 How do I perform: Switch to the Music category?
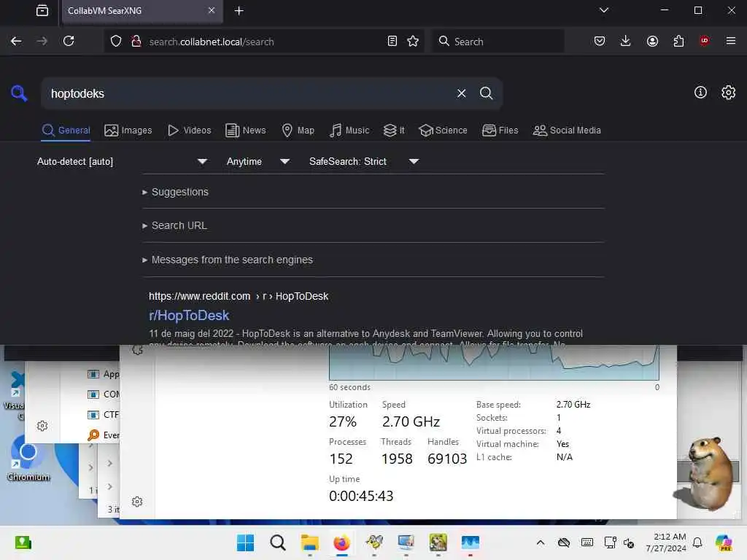click(x=349, y=131)
